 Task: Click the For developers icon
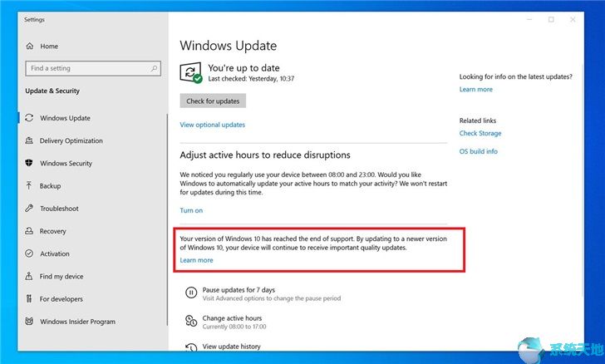point(29,298)
